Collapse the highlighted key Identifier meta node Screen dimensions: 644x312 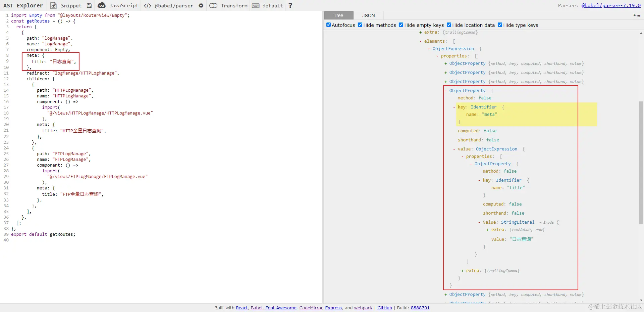pos(454,107)
